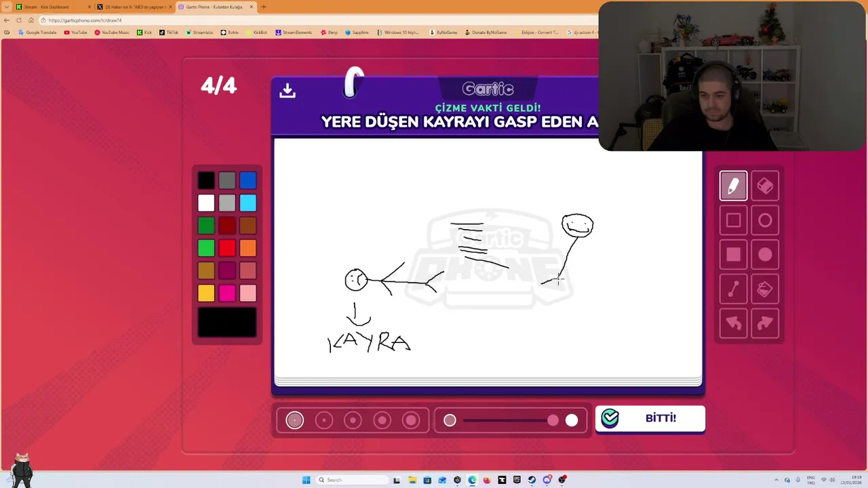This screenshot has height=488, width=868.
Task: Open Microsoft Store from the taskbar
Action: (x=427, y=480)
